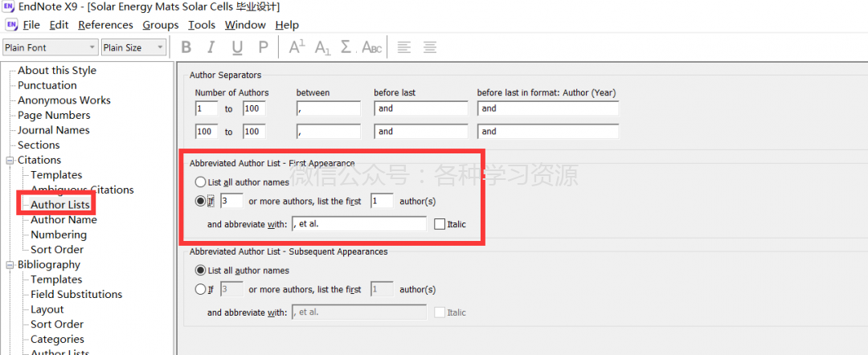Select Punctuation in style tree
Viewport: 868px width, 355px height.
click(47, 85)
